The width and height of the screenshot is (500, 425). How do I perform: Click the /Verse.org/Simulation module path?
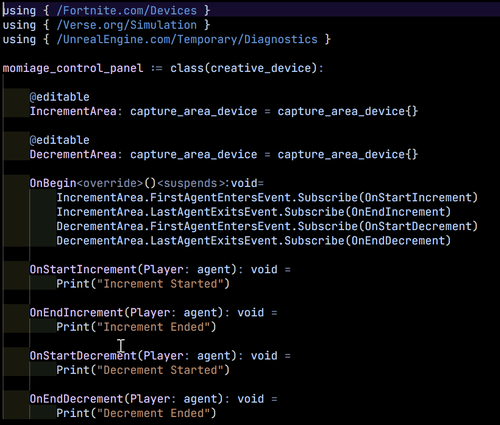tap(127, 25)
